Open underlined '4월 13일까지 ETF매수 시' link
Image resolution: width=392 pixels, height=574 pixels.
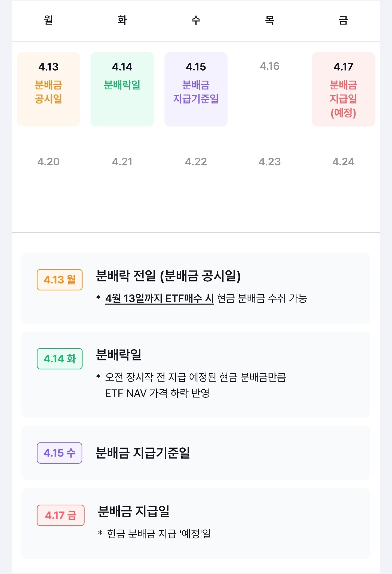[x=160, y=299]
